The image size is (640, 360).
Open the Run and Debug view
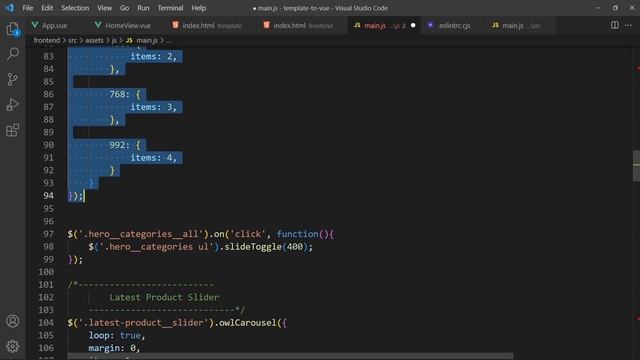[13, 104]
